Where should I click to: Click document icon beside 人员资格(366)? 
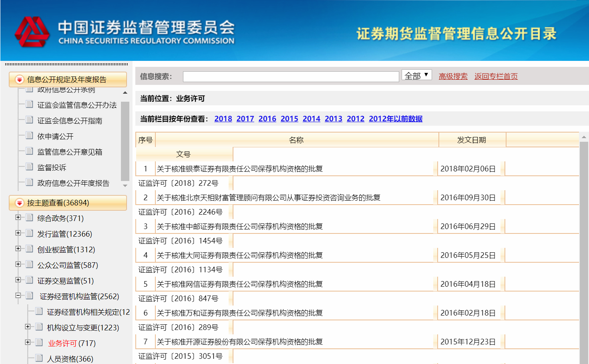point(39,358)
